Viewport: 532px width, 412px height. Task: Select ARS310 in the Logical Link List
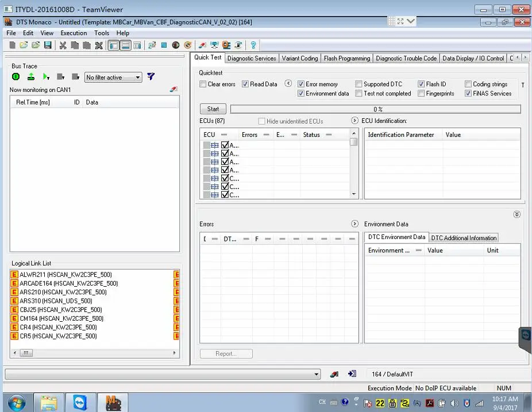(56, 301)
